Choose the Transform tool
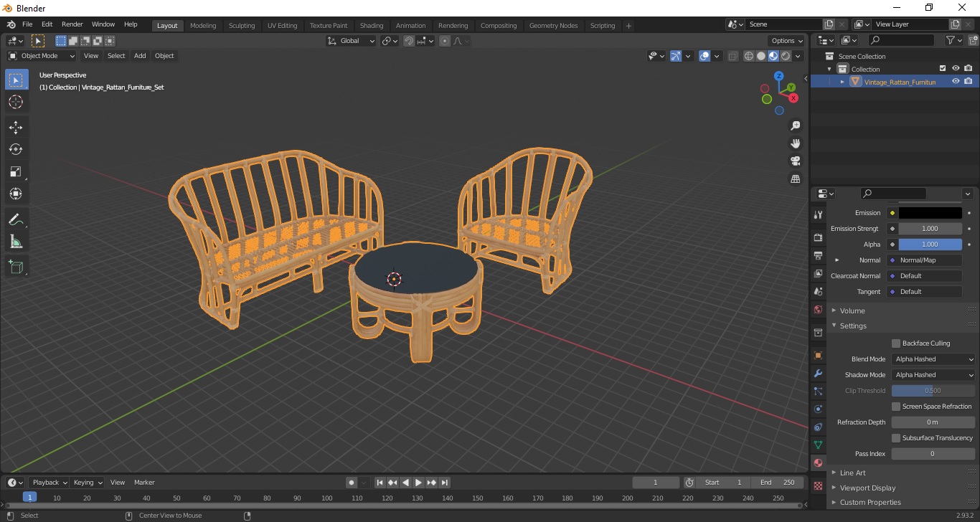Image resolution: width=980 pixels, height=522 pixels. pos(16,194)
